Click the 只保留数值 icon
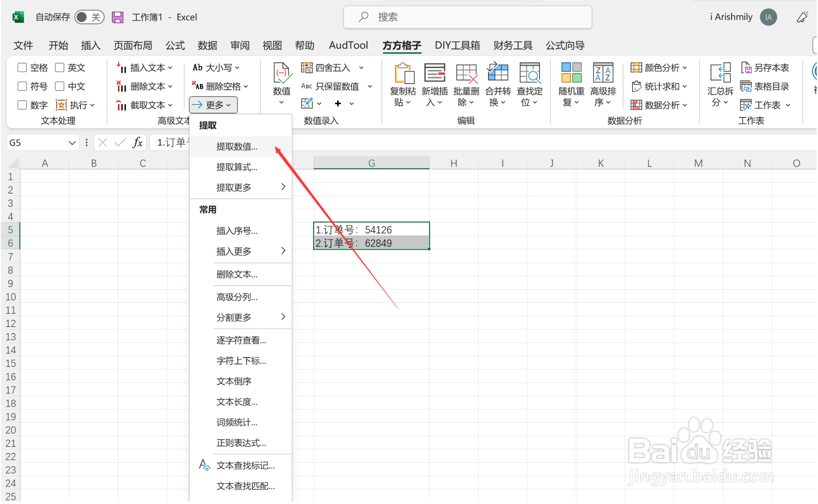Image resolution: width=818 pixels, height=504 pixels. coord(307,86)
